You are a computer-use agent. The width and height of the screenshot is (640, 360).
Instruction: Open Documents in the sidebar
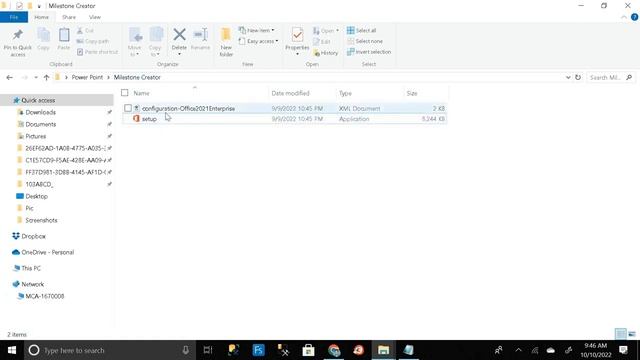point(40,124)
